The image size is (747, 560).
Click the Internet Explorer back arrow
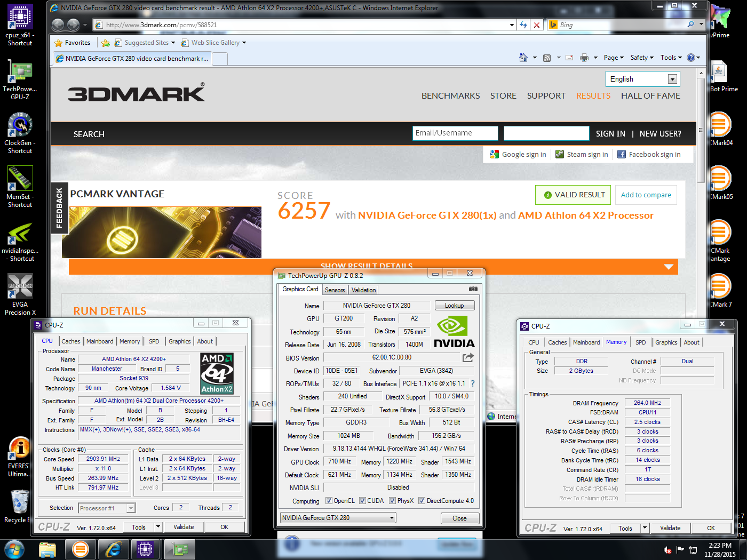[58, 25]
